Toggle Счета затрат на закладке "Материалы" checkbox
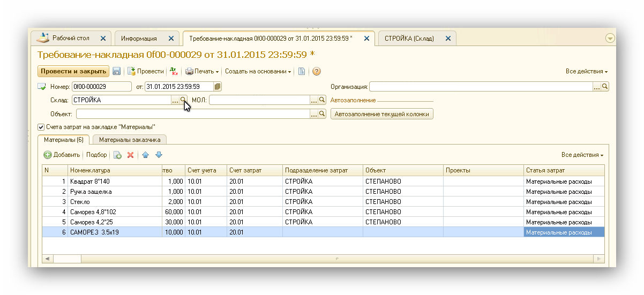This screenshot has width=644, height=295. coord(41,127)
